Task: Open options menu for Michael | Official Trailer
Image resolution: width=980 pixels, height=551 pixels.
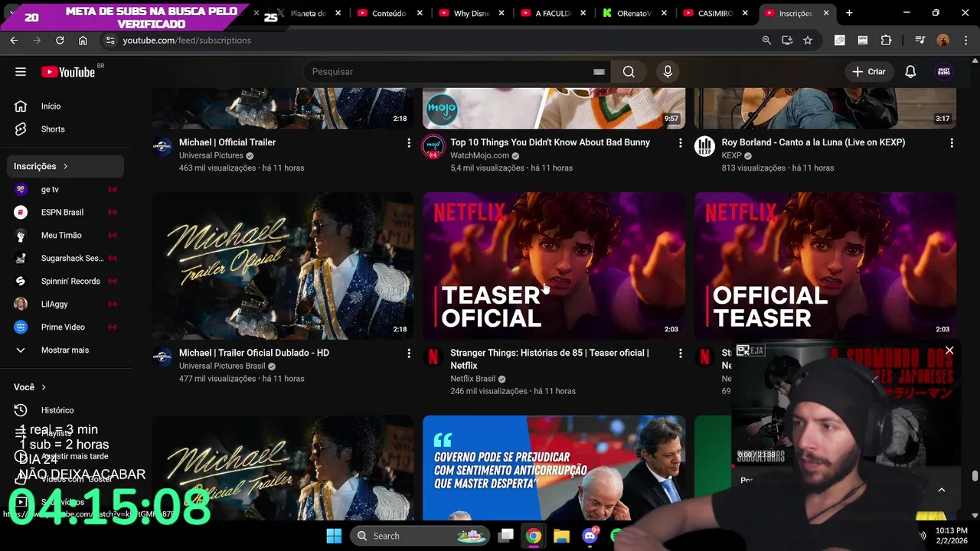Action: (409, 143)
